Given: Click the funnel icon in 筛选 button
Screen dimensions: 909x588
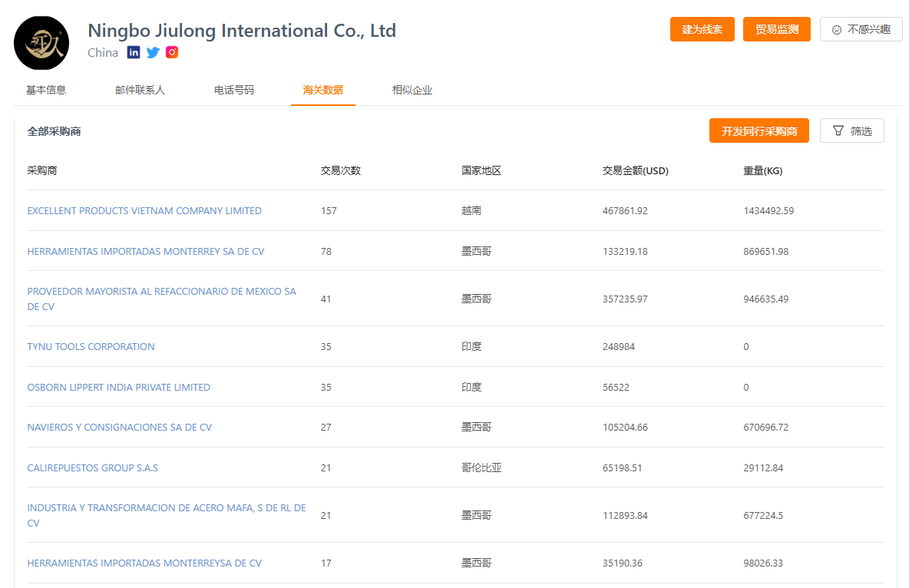Looking at the screenshot, I should tap(838, 130).
